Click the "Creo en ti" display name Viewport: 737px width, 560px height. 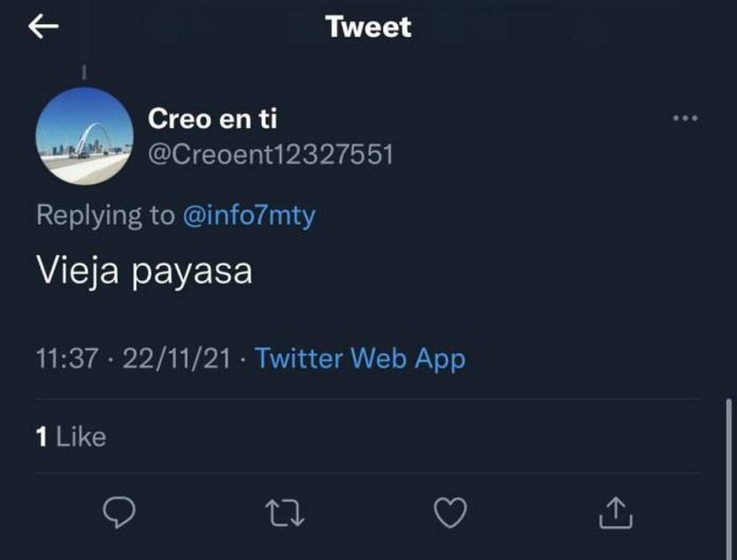[213, 119]
